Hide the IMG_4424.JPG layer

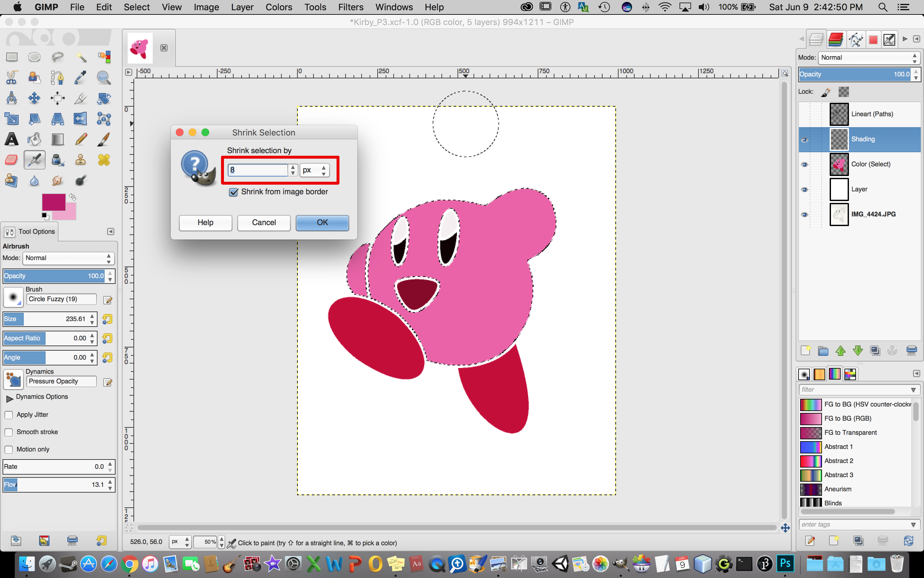[805, 215]
